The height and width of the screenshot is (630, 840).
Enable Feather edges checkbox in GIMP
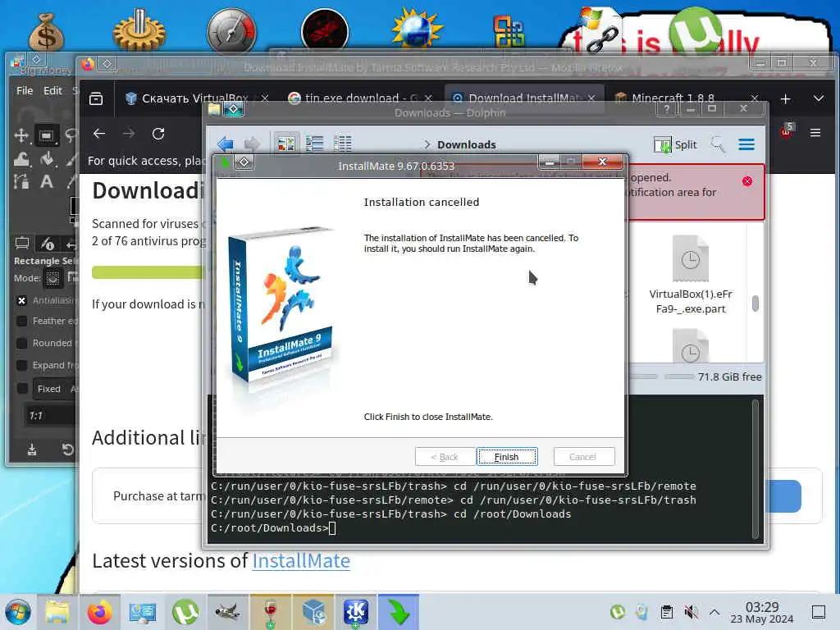click(21, 321)
